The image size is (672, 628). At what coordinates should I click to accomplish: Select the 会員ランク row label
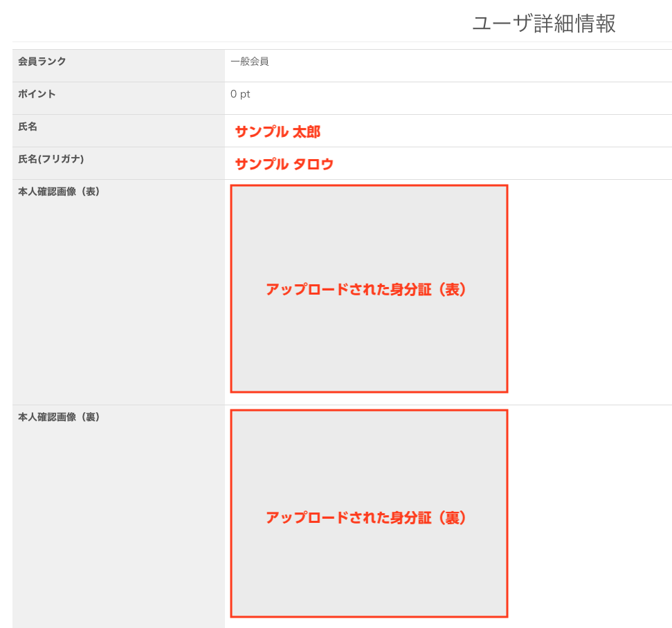pyautogui.click(x=42, y=62)
